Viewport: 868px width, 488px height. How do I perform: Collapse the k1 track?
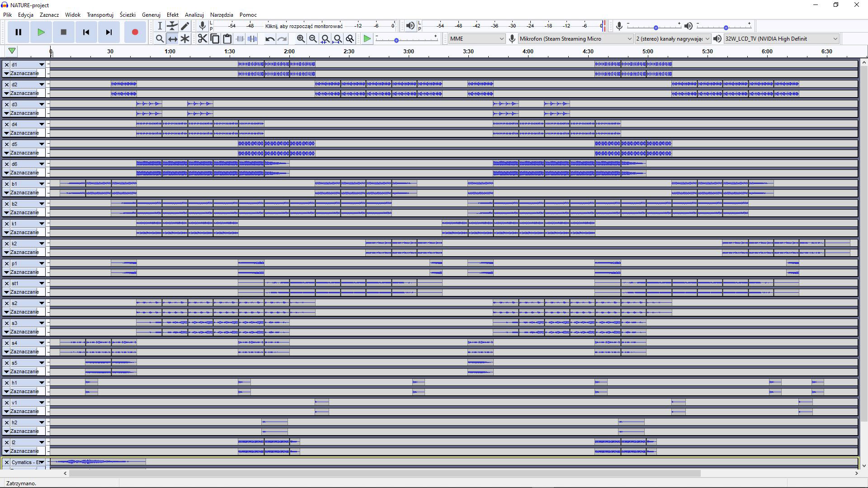[x=6, y=232]
